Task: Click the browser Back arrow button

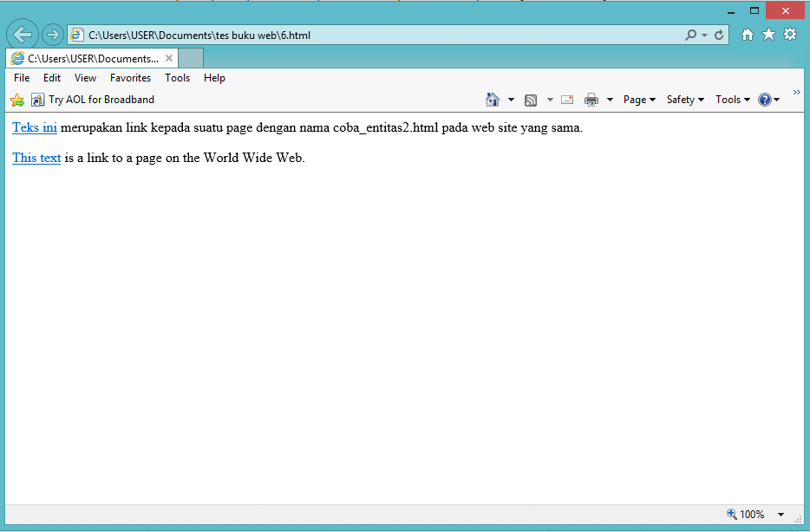Action: tap(23, 35)
